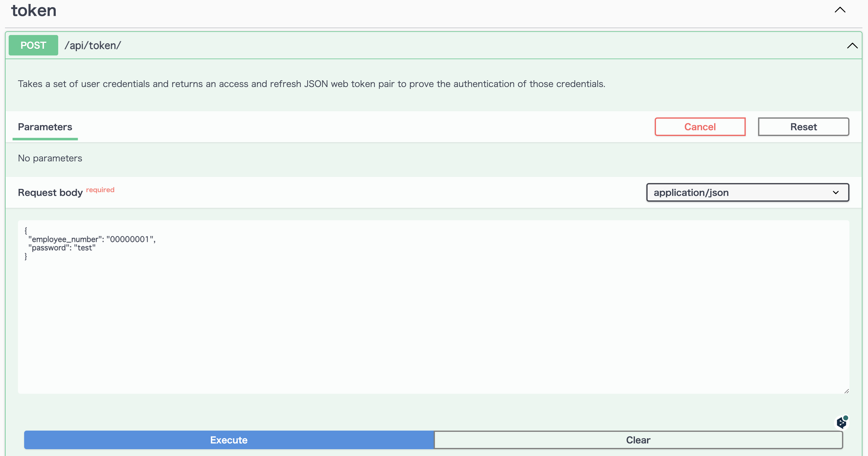
Task: Click the Request body label
Action: click(x=50, y=193)
